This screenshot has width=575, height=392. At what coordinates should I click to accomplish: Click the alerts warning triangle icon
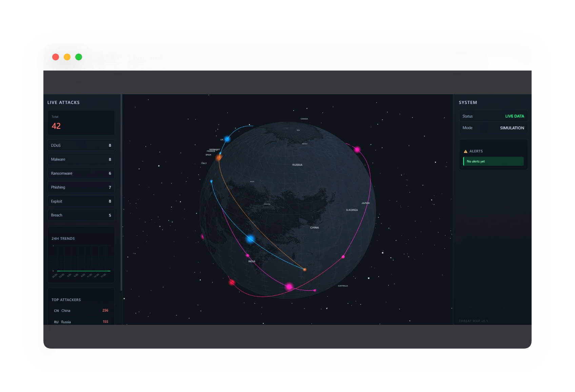pyautogui.click(x=466, y=151)
